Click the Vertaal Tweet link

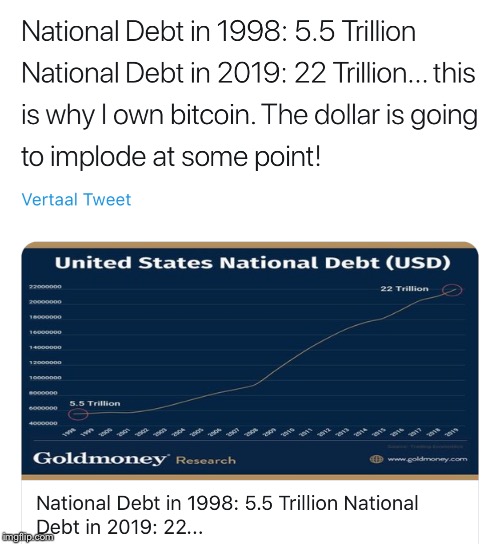[76, 199]
